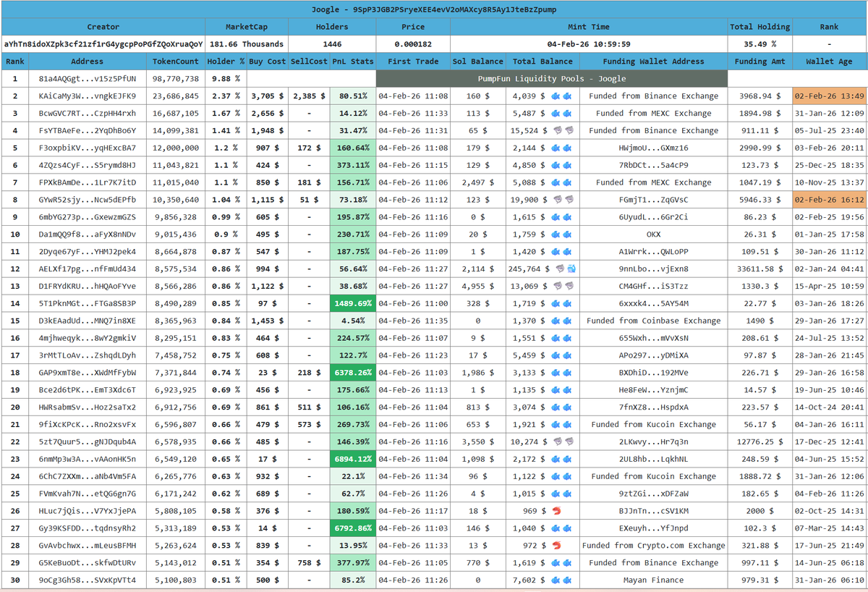
Task: Click the 04-Feb-26 11:35 first trade cell
Action: [x=413, y=321]
